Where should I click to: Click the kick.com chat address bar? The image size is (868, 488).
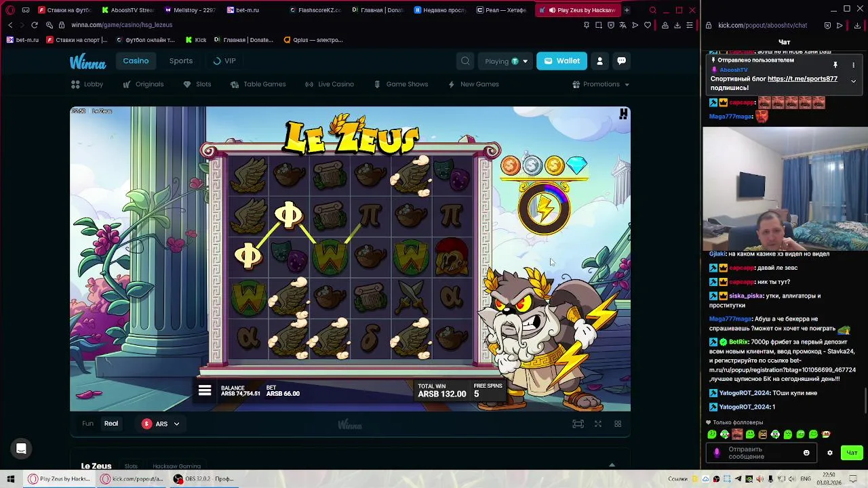click(763, 25)
